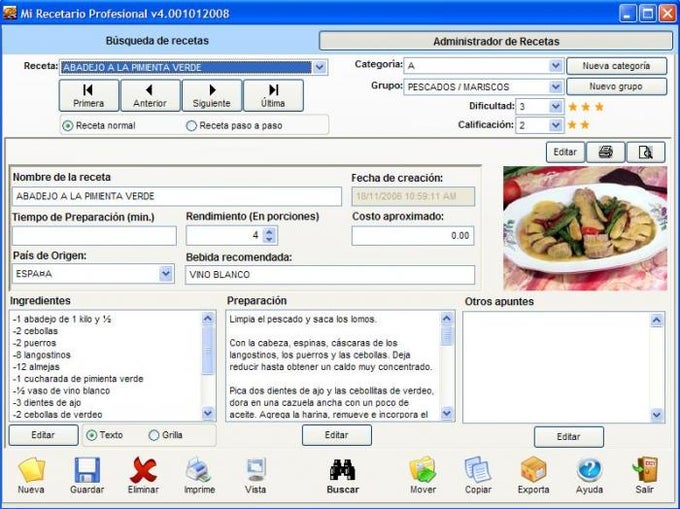Edit the Otros apuntes notes
The height and width of the screenshot is (509, 680).
click(x=569, y=437)
